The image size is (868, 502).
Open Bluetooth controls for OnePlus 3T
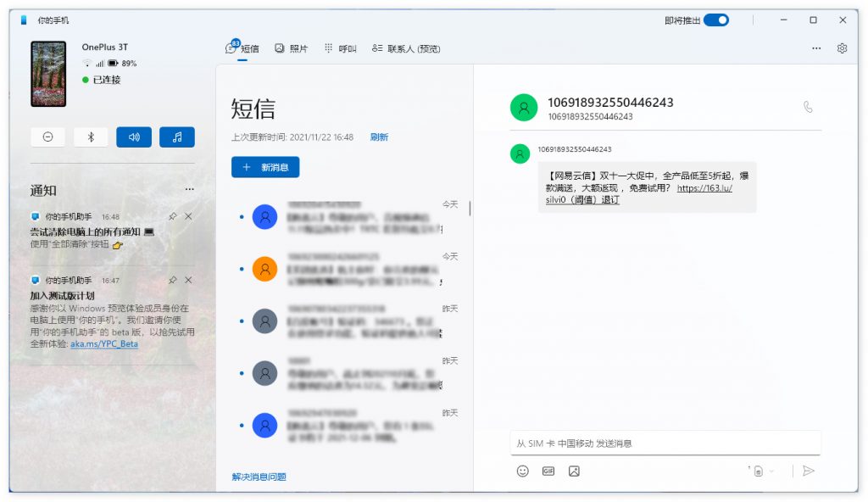coord(91,137)
